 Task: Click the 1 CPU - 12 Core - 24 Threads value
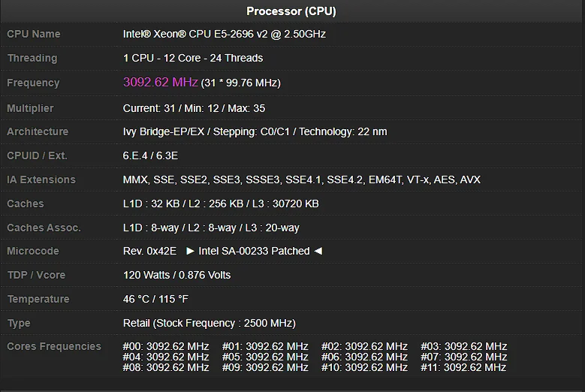(193, 58)
